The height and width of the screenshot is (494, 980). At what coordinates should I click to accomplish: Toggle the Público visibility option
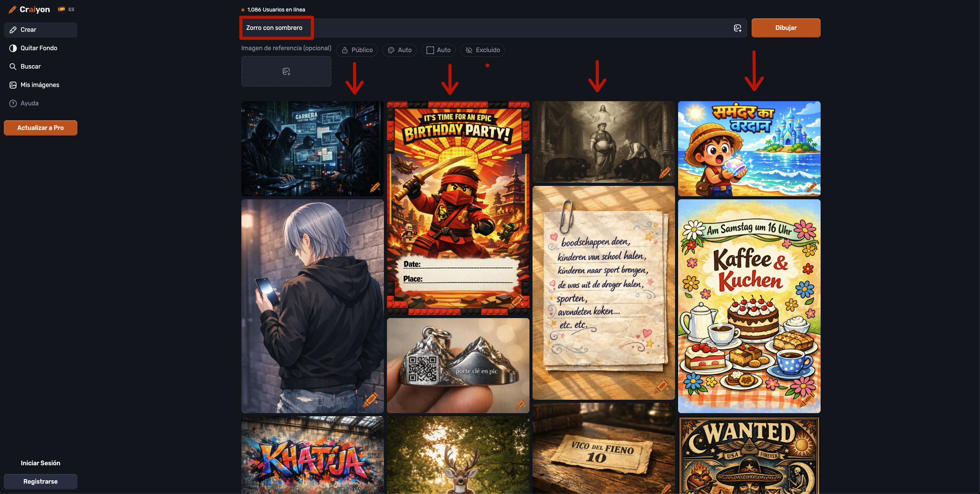(357, 50)
